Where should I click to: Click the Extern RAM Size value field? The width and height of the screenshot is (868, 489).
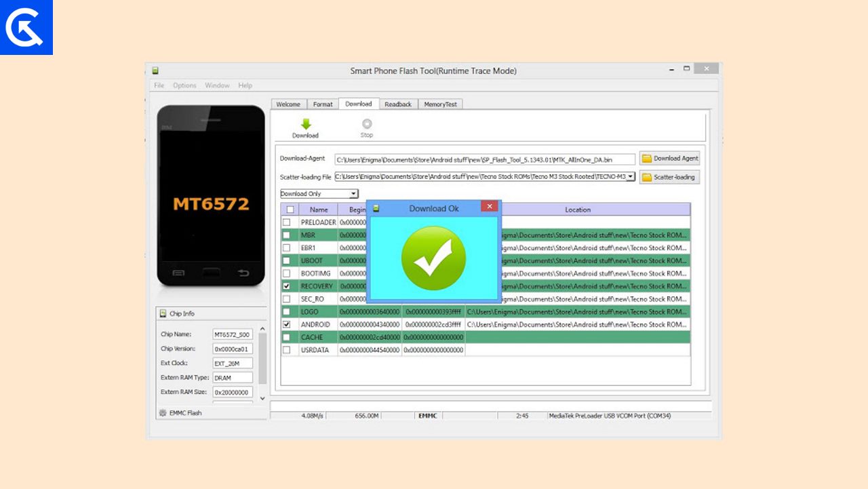[233, 392]
